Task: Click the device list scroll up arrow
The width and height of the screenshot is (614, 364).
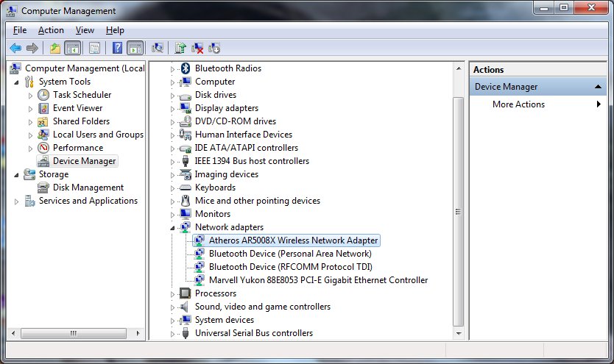Action: (x=459, y=68)
